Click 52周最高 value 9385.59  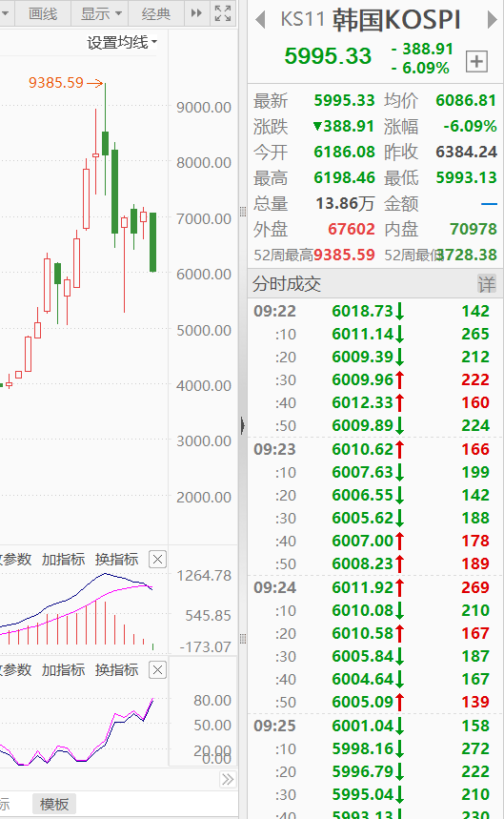coord(344,255)
